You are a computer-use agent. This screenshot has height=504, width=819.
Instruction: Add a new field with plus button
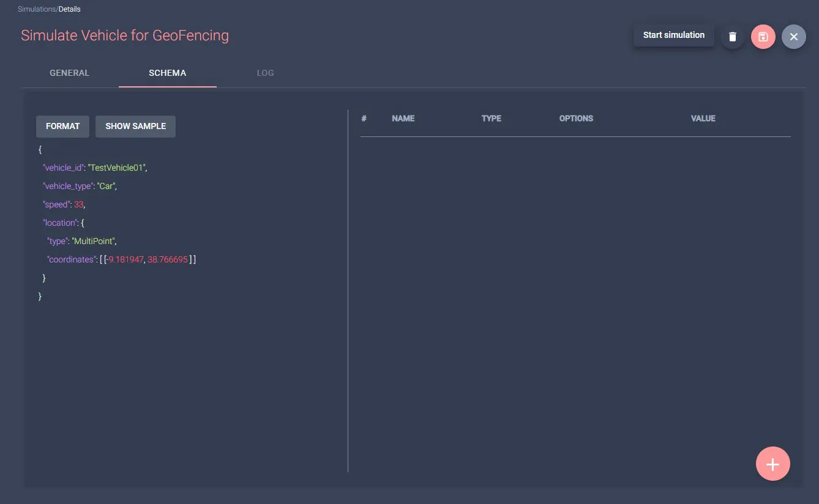pyautogui.click(x=772, y=464)
